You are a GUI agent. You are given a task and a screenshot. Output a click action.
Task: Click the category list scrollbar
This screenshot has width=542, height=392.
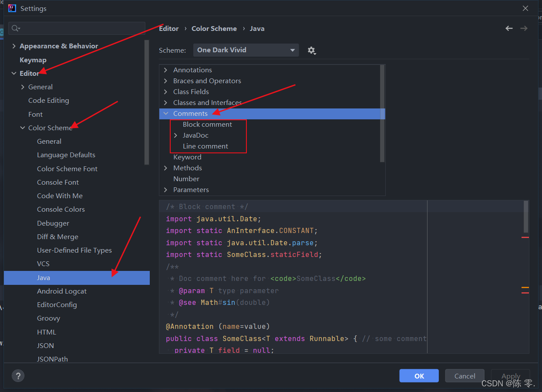[x=382, y=113]
